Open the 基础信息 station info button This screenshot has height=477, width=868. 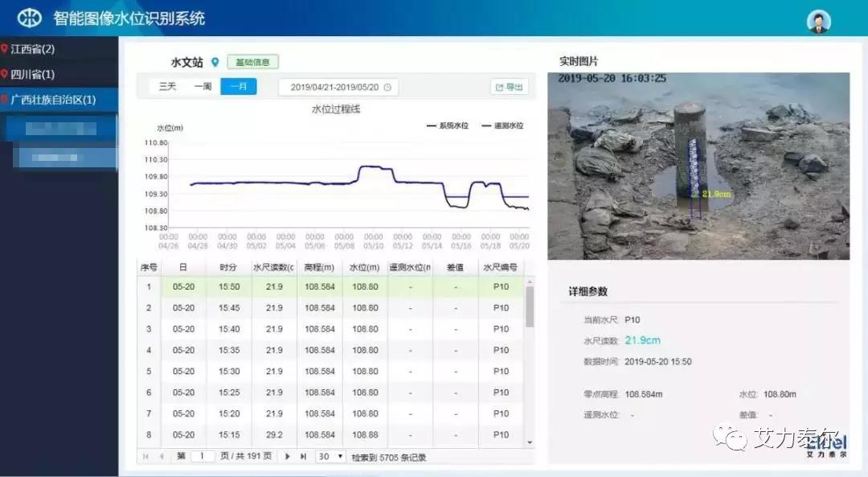tap(252, 63)
